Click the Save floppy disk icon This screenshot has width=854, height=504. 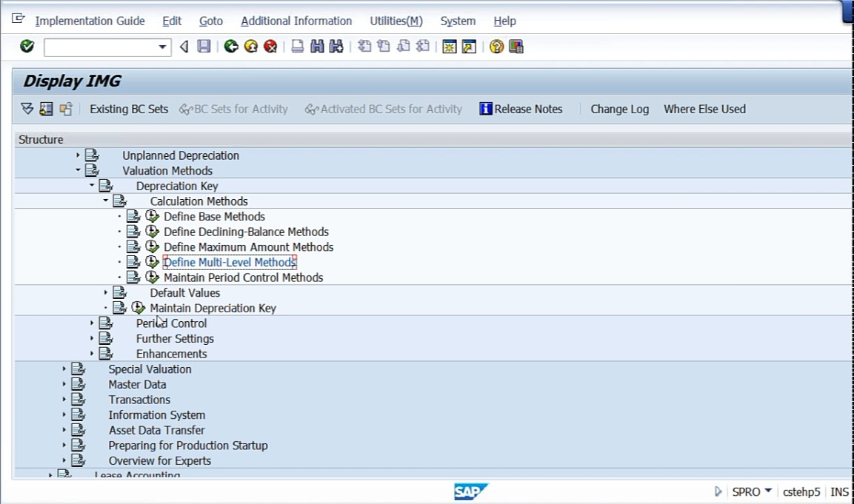coord(204,47)
